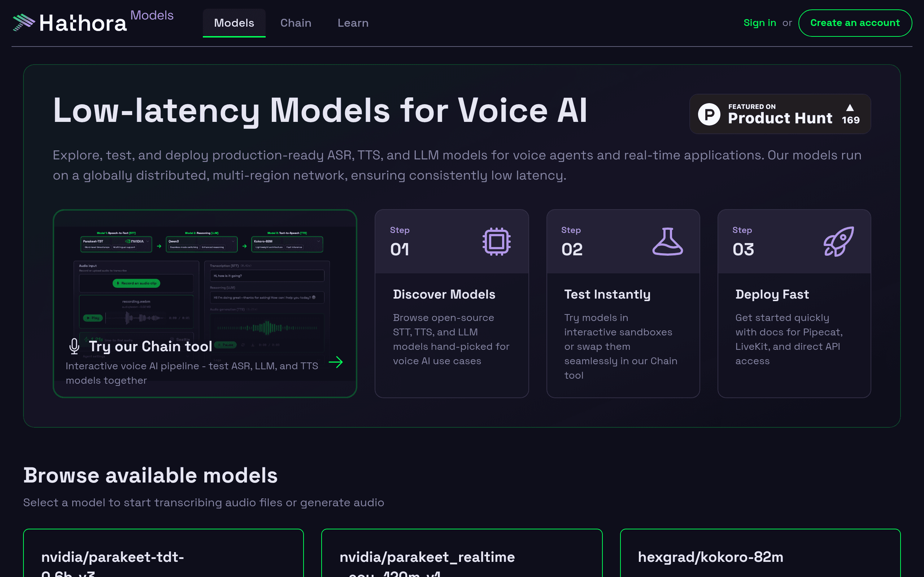Switch to the Chain tab
This screenshot has width=924, height=577.
click(x=296, y=23)
